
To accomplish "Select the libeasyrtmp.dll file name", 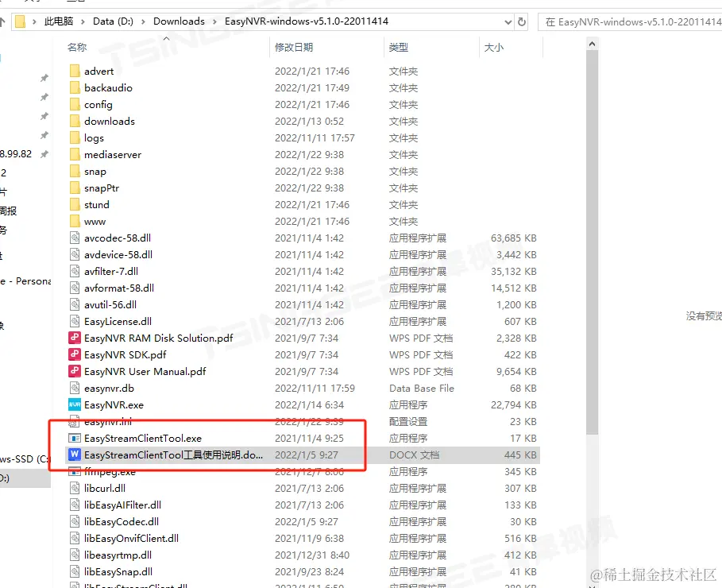I will point(118,555).
